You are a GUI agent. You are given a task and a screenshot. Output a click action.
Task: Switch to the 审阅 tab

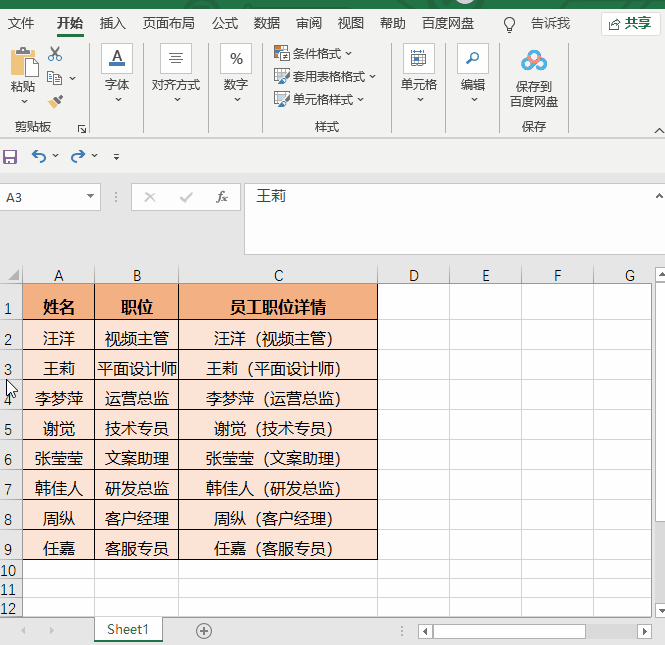[x=309, y=23]
